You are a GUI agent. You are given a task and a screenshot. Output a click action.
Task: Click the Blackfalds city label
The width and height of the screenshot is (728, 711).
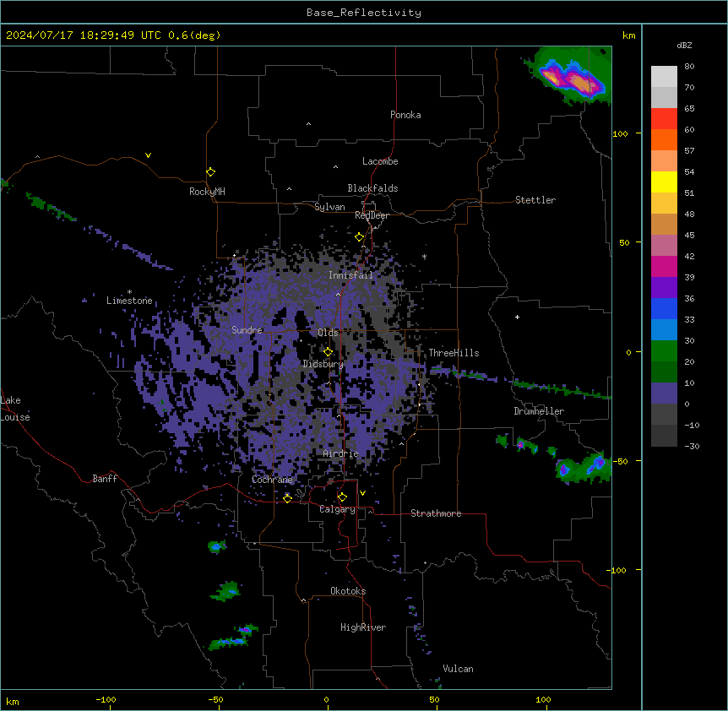pyautogui.click(x=372, y=188)
